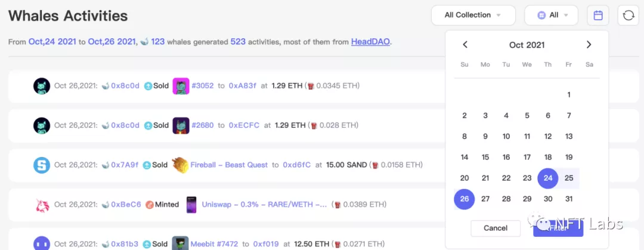This screenshot has height=250, width=644.
Task: Click the Meebits collection logo icon
Action: pos(42,243)
